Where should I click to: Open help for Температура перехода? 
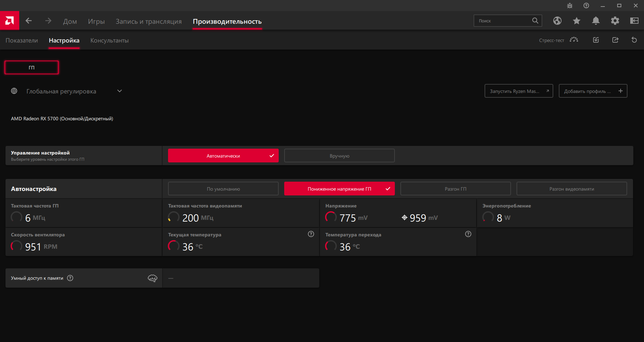click(468, 234)
